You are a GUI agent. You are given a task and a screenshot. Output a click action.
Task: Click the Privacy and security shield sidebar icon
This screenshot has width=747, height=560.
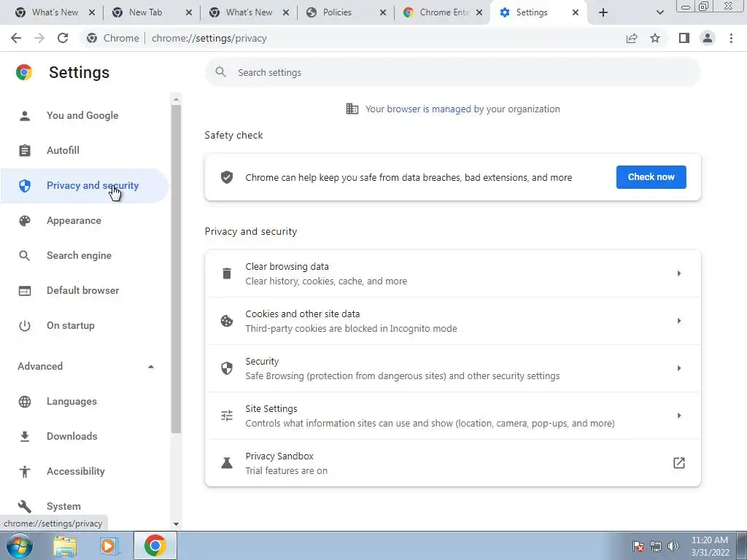(25, 186)
